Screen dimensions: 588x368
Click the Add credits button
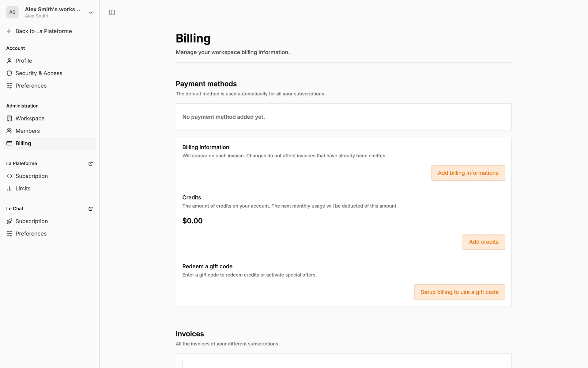[x=483, y=242]
